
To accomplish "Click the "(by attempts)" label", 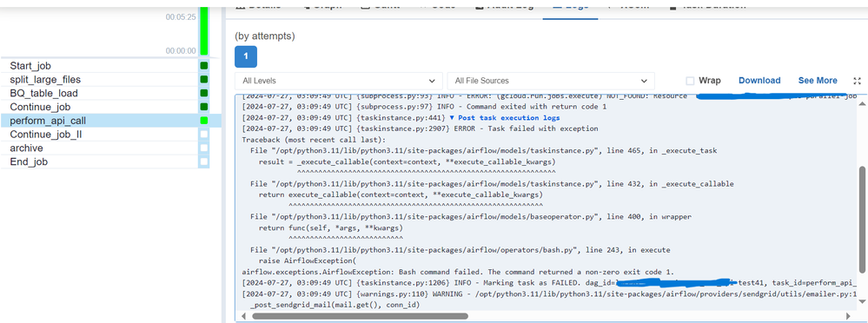I will [265, 36].
